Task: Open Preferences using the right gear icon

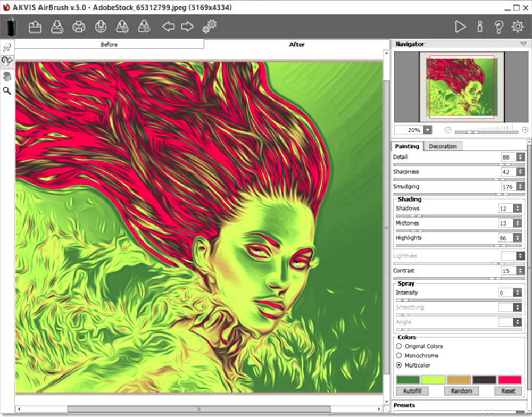Action: [x=517, y=27]
